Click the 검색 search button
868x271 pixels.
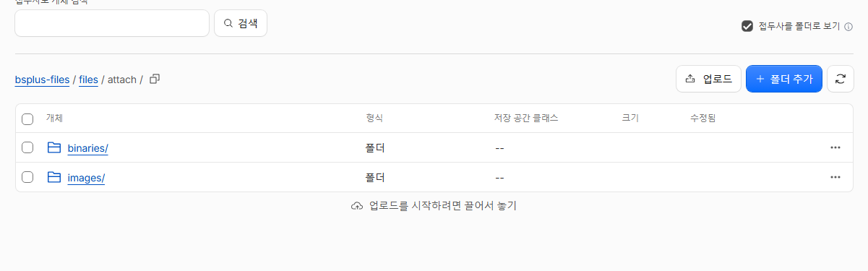point(241,23)
